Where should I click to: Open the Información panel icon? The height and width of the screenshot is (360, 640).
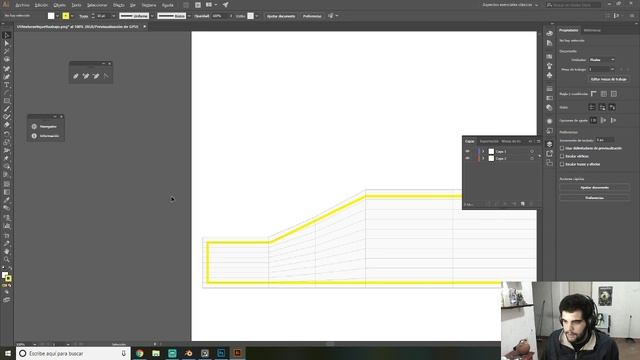point(34,136)
